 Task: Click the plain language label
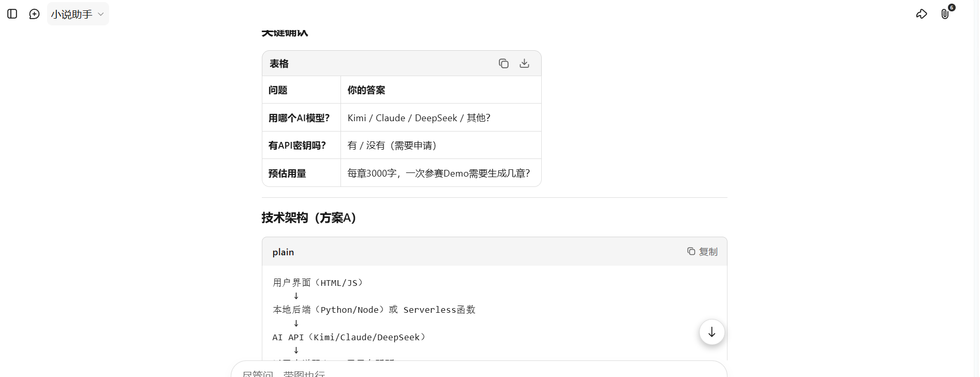coord(283,252)
